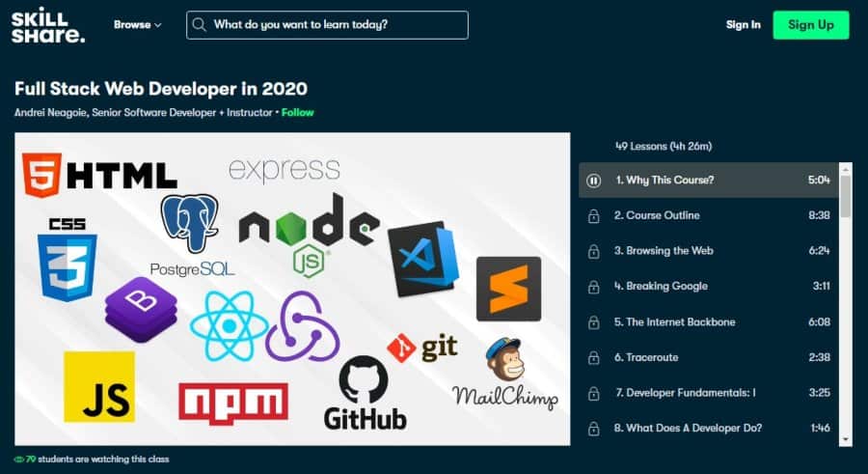Viewport: 868px width, 474px height.
Task: Click the Node.js logo in the video
Action: point(309,234)
